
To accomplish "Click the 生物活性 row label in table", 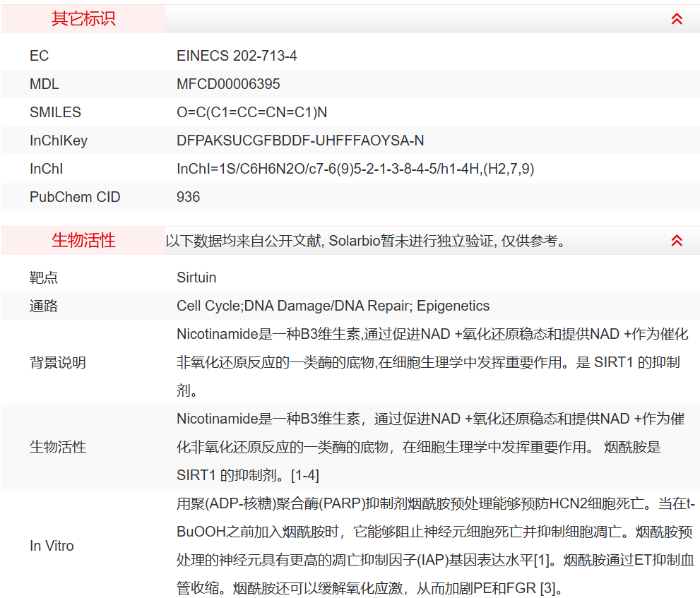I will pos(58,447).
